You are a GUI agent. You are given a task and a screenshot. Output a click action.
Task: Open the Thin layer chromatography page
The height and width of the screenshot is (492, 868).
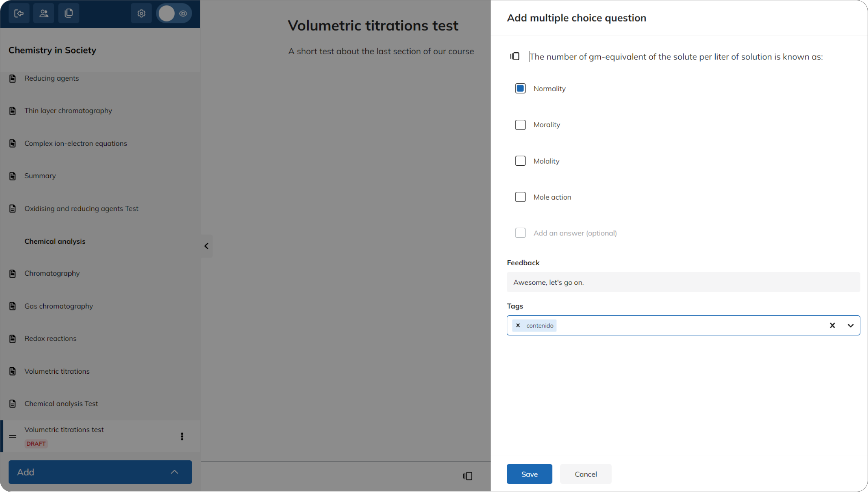68,111
